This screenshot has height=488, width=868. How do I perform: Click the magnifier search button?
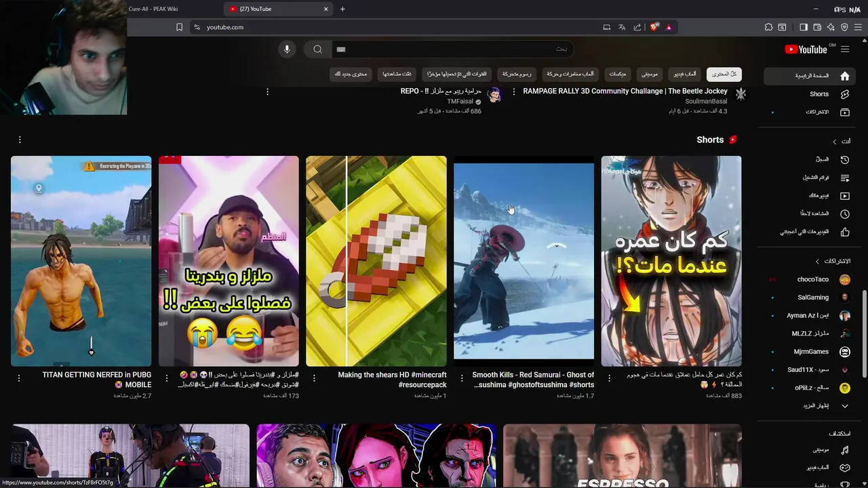coord(317,49)
